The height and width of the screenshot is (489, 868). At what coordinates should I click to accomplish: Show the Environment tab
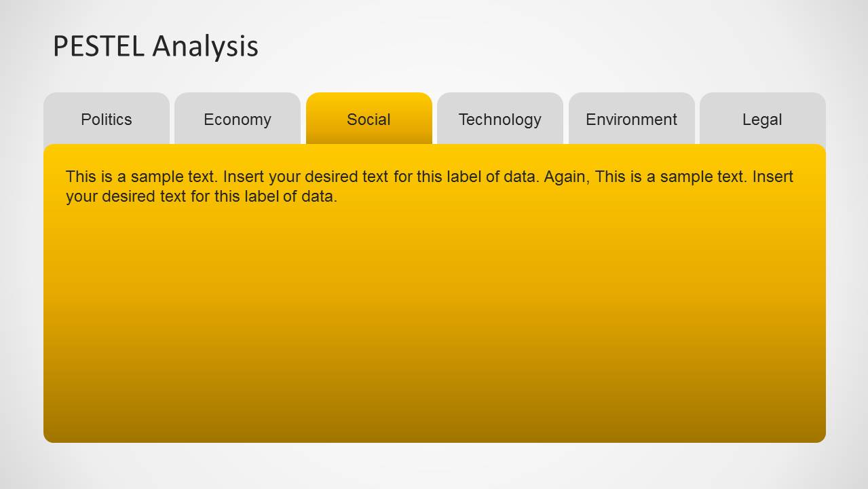pyautogui.click(x=632, y=119)
